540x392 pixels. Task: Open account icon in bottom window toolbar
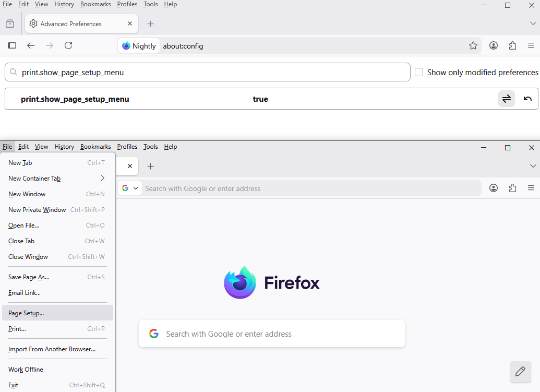click(494, 188)
